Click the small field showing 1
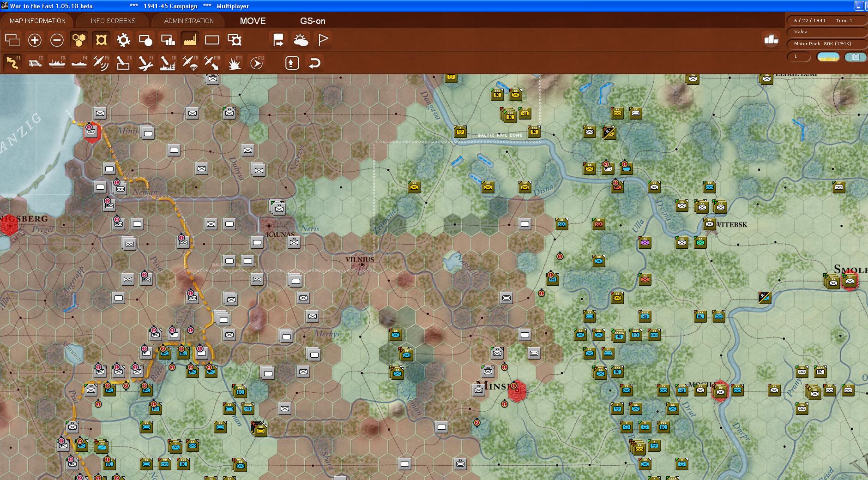The height and width of the screenshot is (480, 868). click(x=799, y=57)
